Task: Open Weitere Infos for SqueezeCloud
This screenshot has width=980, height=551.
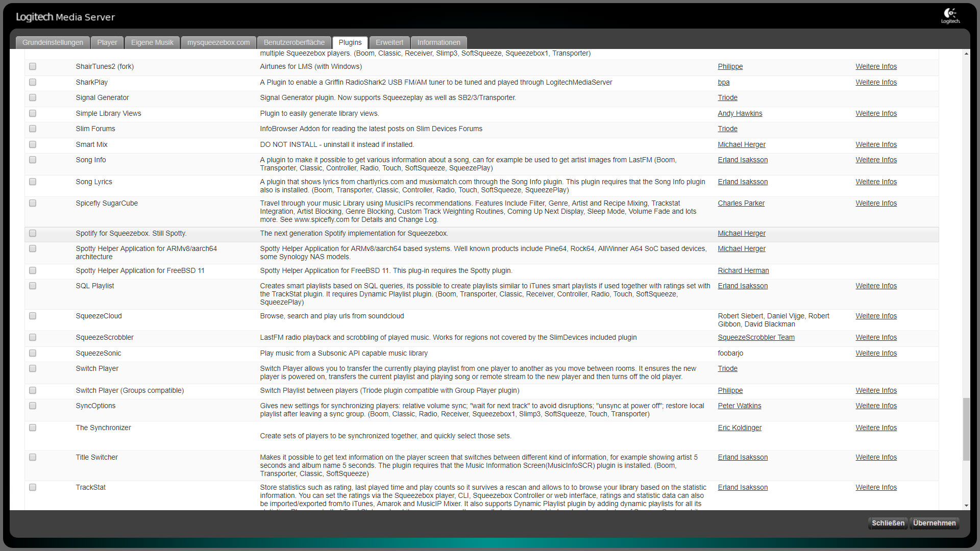Action: pos(876,316)
